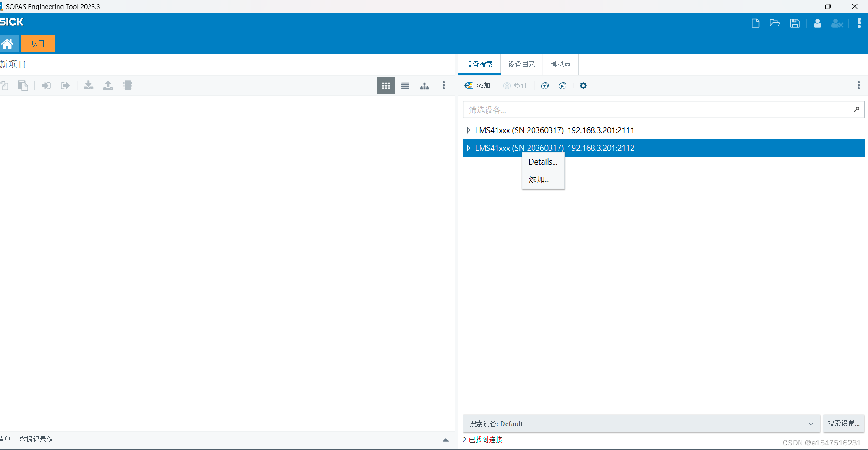Image resolution: width=868 pixels, height=450 pixels.
Task: Download parameters to device icon
Action: 89,86
